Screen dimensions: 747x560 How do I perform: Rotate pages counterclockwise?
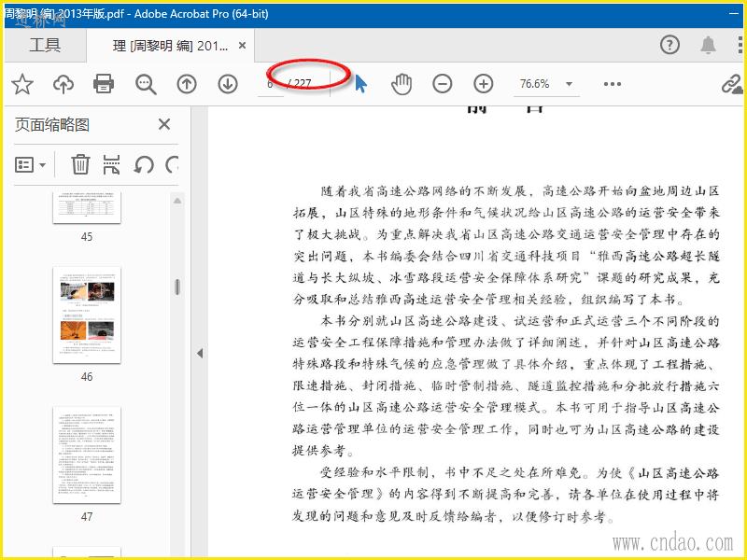[x=144, y=165]
